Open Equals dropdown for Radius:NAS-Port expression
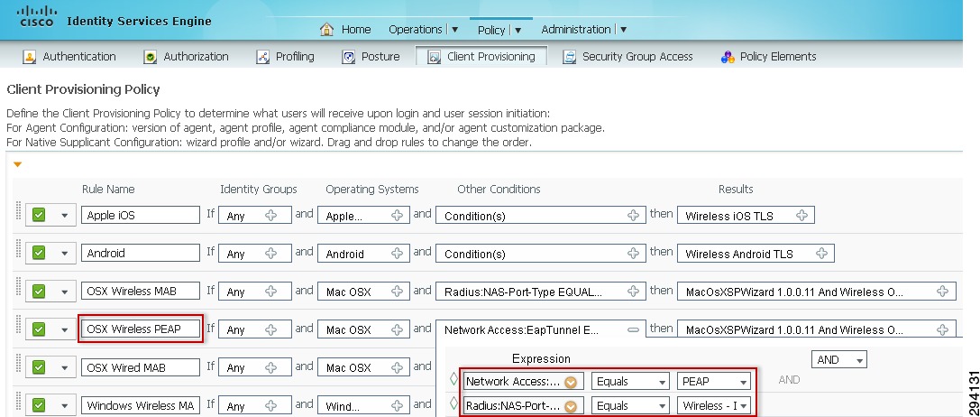 tap(629, 406)
